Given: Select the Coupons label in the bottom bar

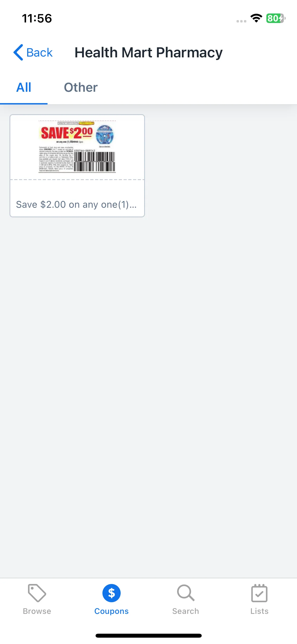Looking at the screenshot, I should pos(111,611).
